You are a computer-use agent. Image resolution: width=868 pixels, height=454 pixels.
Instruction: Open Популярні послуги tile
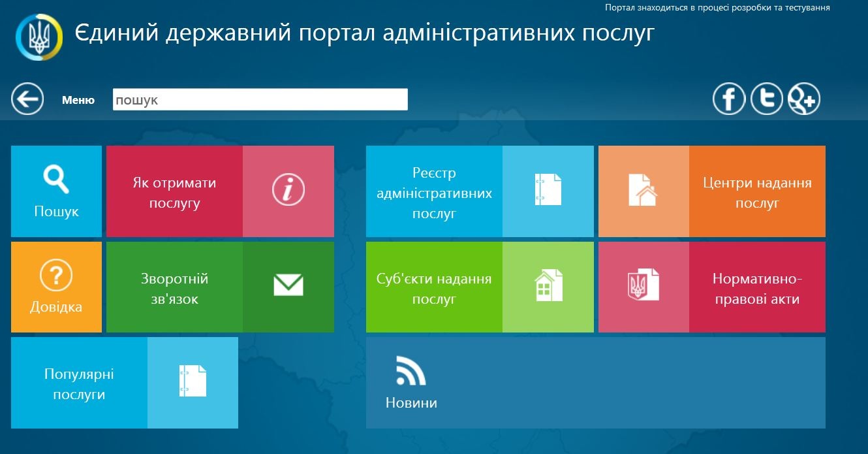tap(79, 383)
